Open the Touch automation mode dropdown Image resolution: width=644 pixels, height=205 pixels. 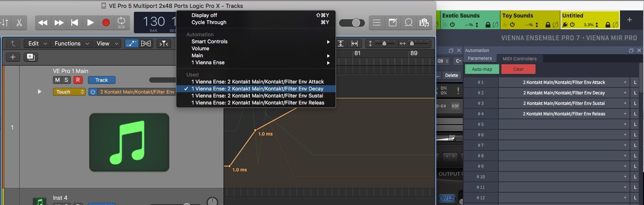tap(69, 92)
